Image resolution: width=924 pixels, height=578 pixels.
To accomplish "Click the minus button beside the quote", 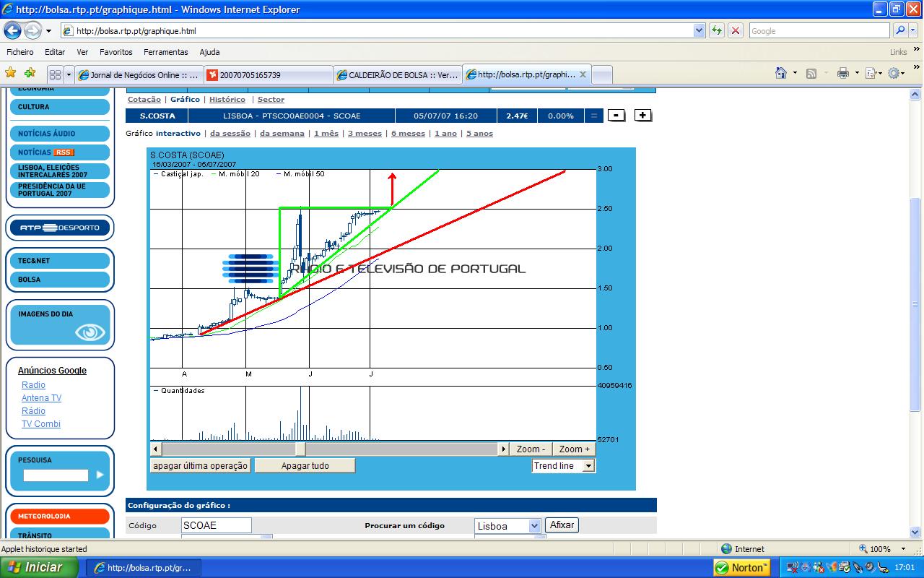I will tap(616, 116).
